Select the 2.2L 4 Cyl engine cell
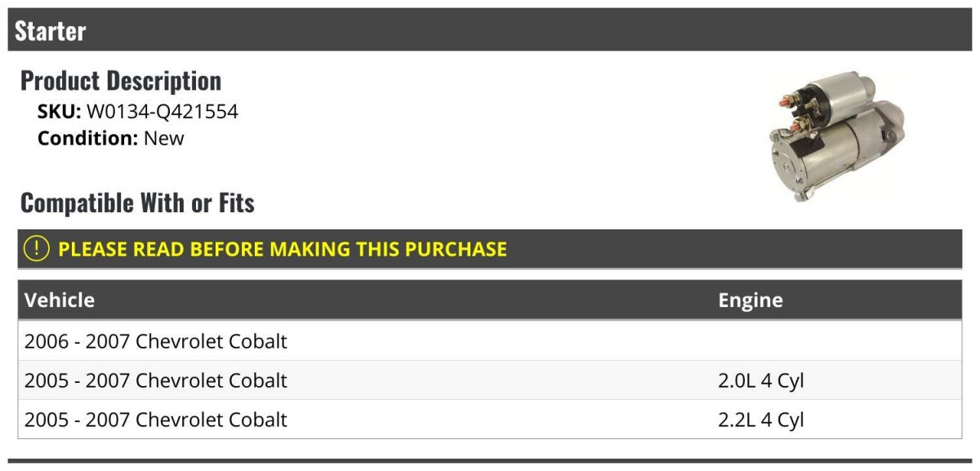The height and width of the screenshot is (471, 980). (761, 420)
